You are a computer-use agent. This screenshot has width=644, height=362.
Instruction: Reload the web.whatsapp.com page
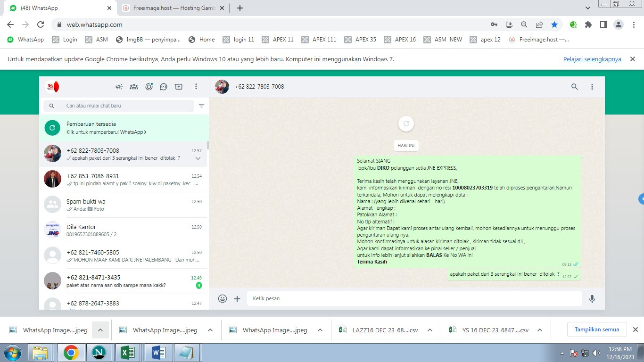[x=41, y=25]
